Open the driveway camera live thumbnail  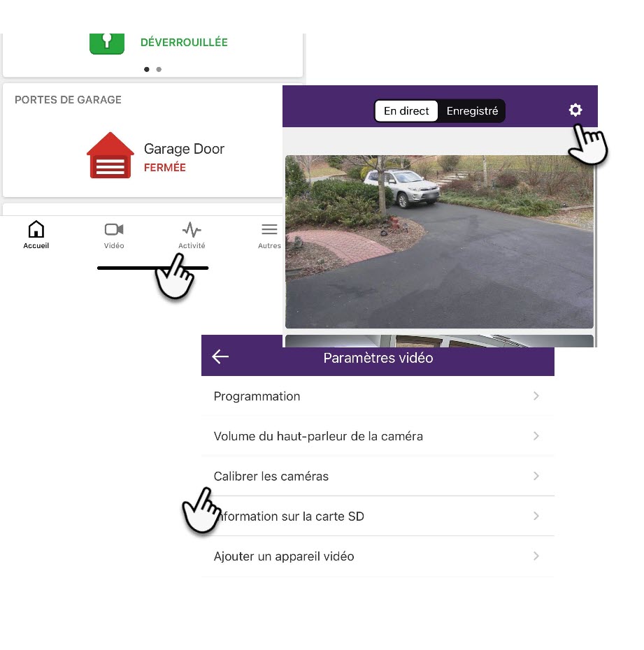tap(439, 242)
